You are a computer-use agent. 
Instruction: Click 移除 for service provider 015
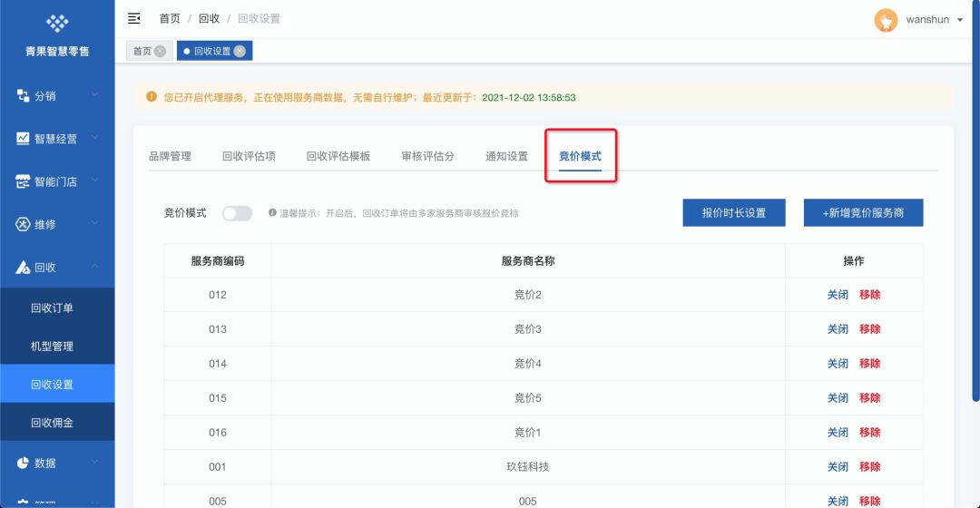point(869,398)
